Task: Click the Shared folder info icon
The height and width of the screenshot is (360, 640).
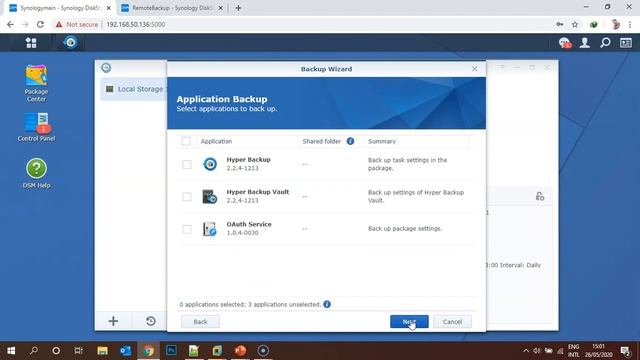Action: pos(350,141)
